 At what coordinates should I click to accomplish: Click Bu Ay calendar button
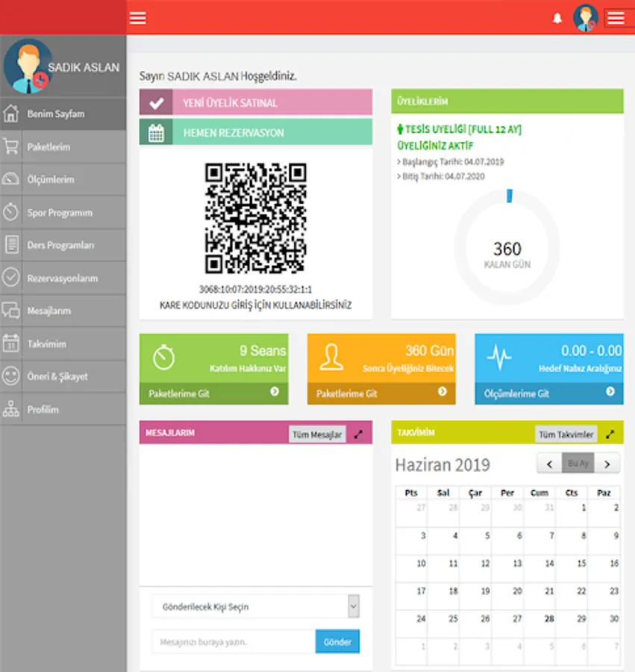tap(578, 464)
